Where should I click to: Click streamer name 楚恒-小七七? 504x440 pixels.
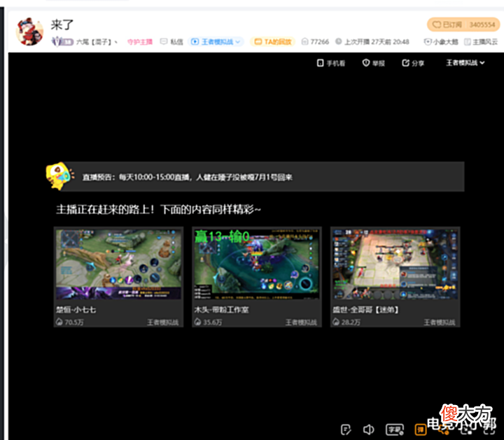(x=76, y=310)
